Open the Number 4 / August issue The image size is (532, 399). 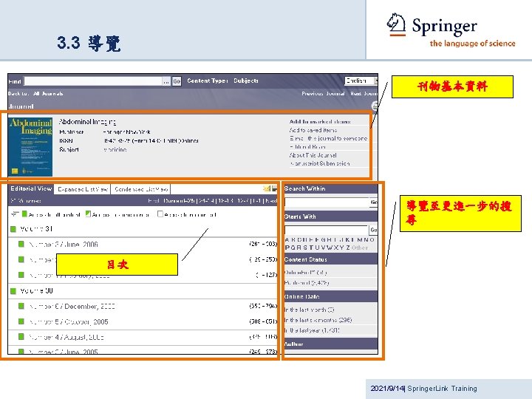(66, 337)
